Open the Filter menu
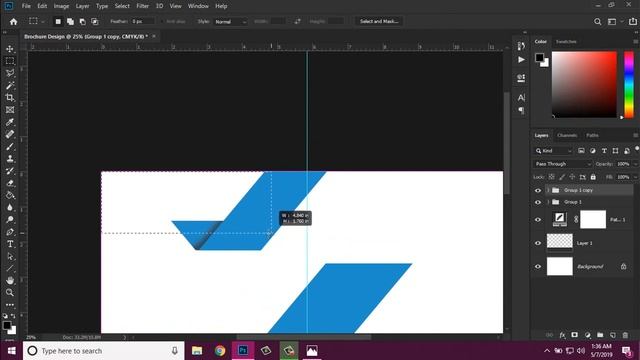This screenshot has height=360, width=640. point(142,6)
